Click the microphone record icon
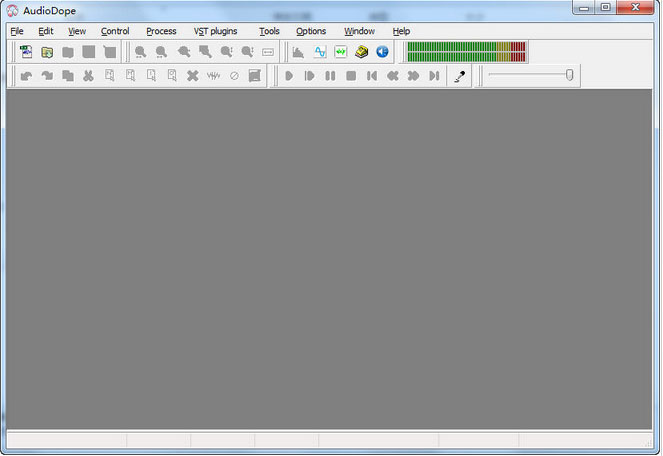663x456 pixels. point(460,76)
